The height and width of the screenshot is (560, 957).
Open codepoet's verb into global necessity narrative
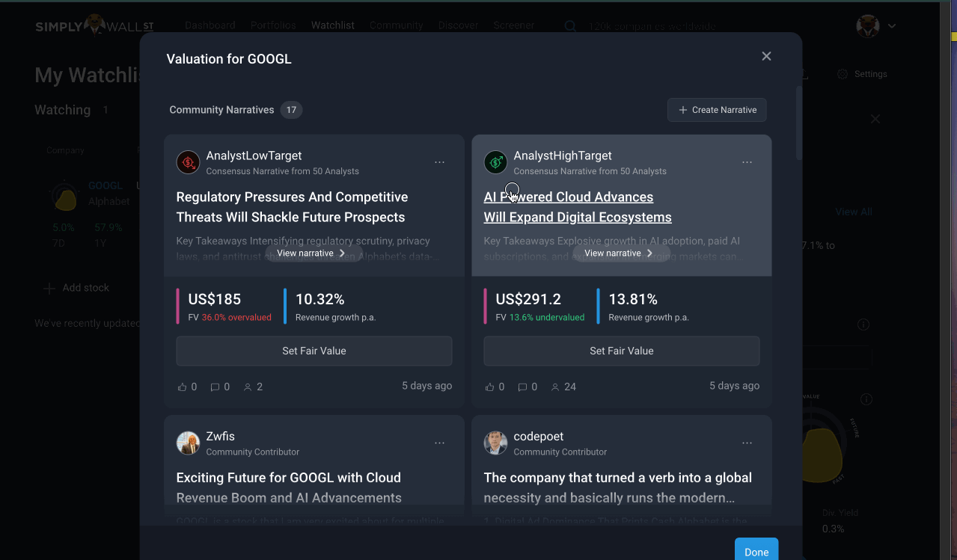point(618,487)
